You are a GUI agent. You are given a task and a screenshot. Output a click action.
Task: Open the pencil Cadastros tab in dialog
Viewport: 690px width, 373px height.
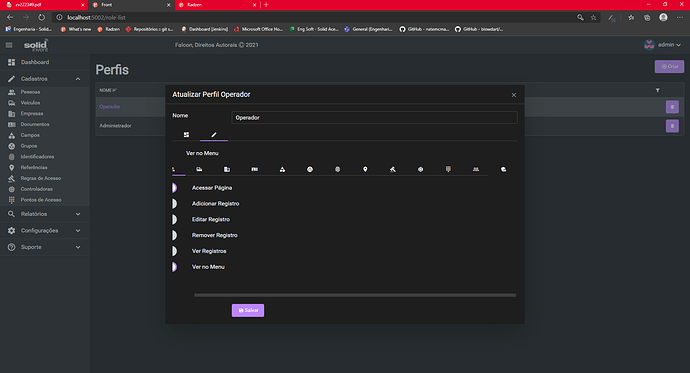click(x=214, y=135)
